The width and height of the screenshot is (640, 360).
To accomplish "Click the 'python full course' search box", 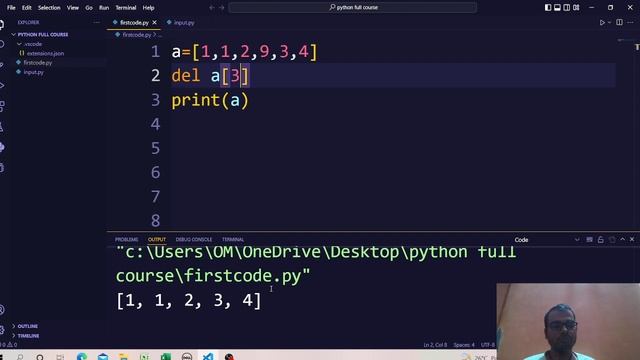I will pos(353,7).
